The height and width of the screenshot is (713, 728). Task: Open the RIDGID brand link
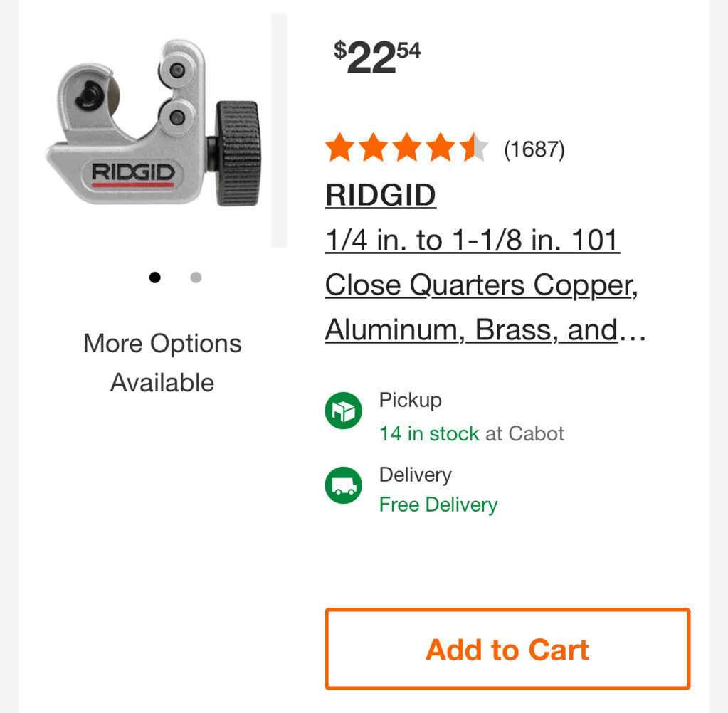pyautogui.click(x=380, y=195)
